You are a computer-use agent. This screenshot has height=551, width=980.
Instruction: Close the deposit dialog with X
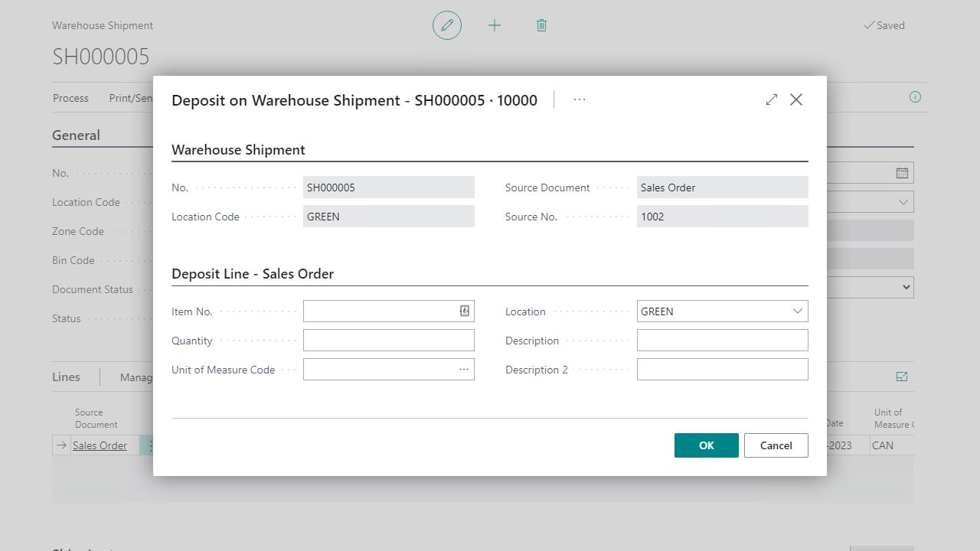(x=796, y=99)
